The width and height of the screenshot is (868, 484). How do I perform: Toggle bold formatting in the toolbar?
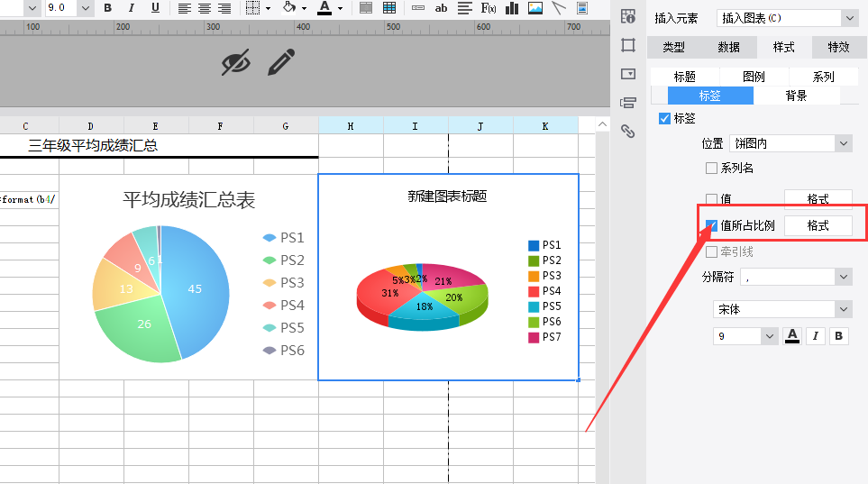point(108,8)
